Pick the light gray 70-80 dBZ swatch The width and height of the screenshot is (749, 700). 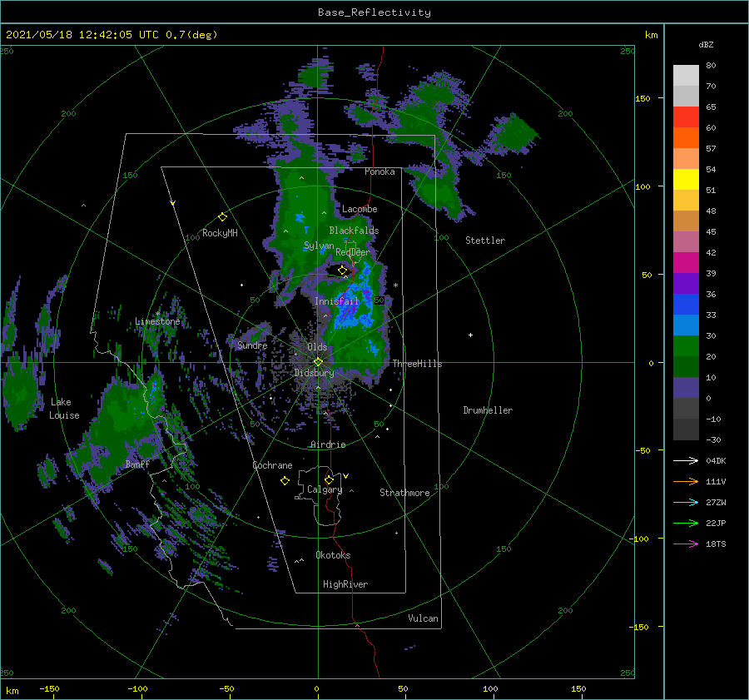686,76
